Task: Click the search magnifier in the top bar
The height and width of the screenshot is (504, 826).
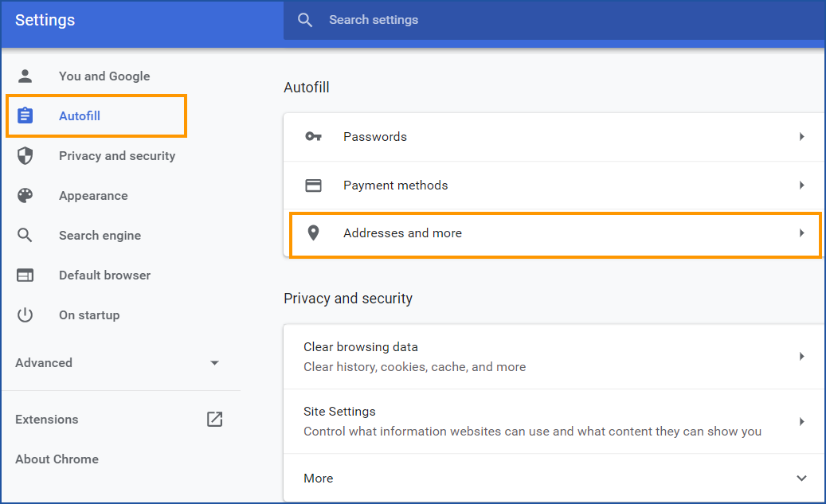Action: [304, 20]
